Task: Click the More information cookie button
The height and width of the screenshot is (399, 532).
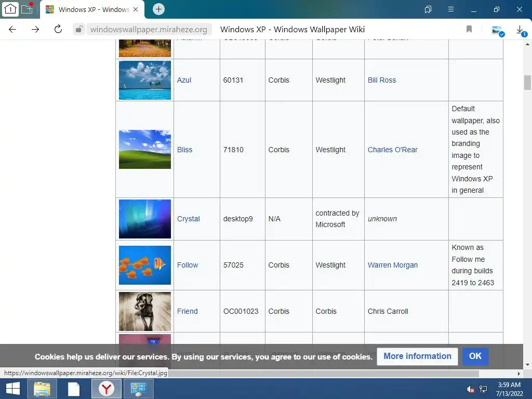Action: 417,356
